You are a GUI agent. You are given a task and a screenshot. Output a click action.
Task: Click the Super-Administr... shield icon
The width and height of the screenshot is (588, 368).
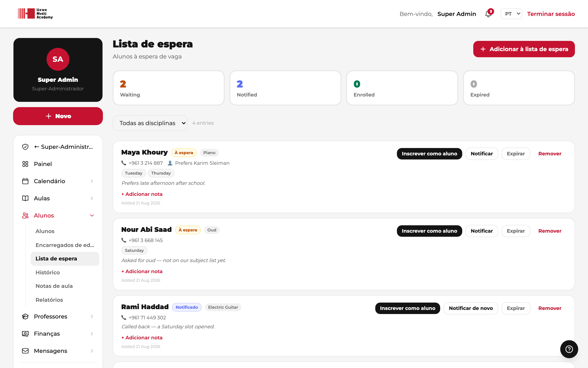[x=25, y=147]
